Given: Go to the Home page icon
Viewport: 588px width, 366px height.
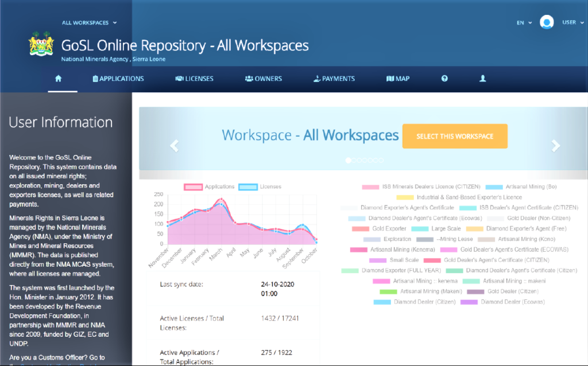Looking at the screenshot, I should [x=58, y=78].
